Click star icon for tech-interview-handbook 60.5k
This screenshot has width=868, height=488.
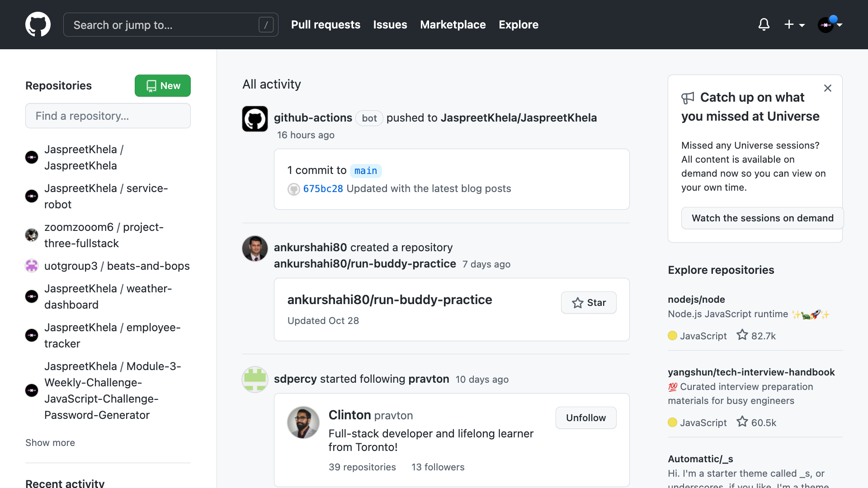click(x=742, y=422)
